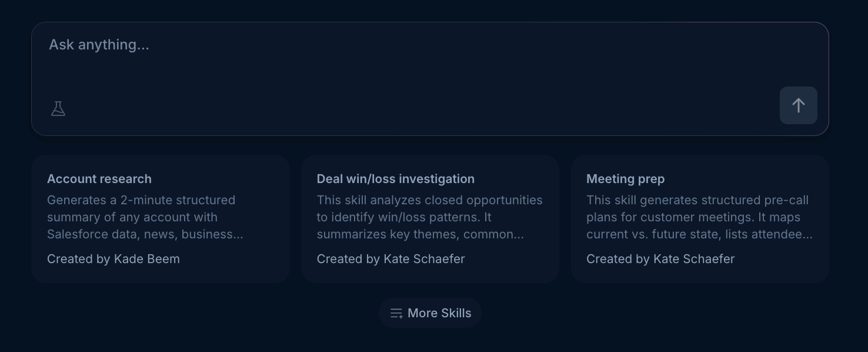Click the flask experiment icon in the prompt box
The width and height of the screenshot is (868, 352).
click(x=58, y=109)
